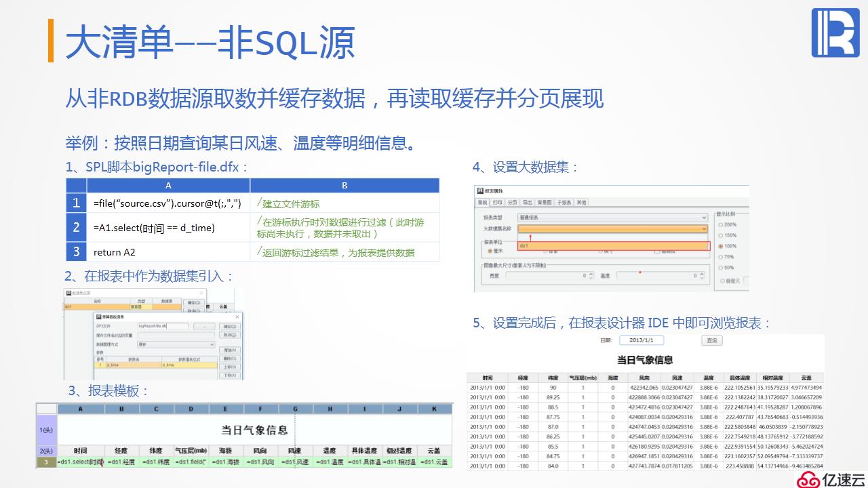Click the 云盖 column header in preview table

(806, 378)
